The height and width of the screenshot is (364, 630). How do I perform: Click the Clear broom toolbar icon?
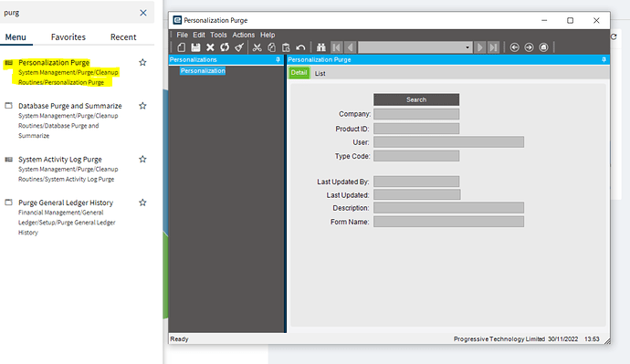coord(239,47)
